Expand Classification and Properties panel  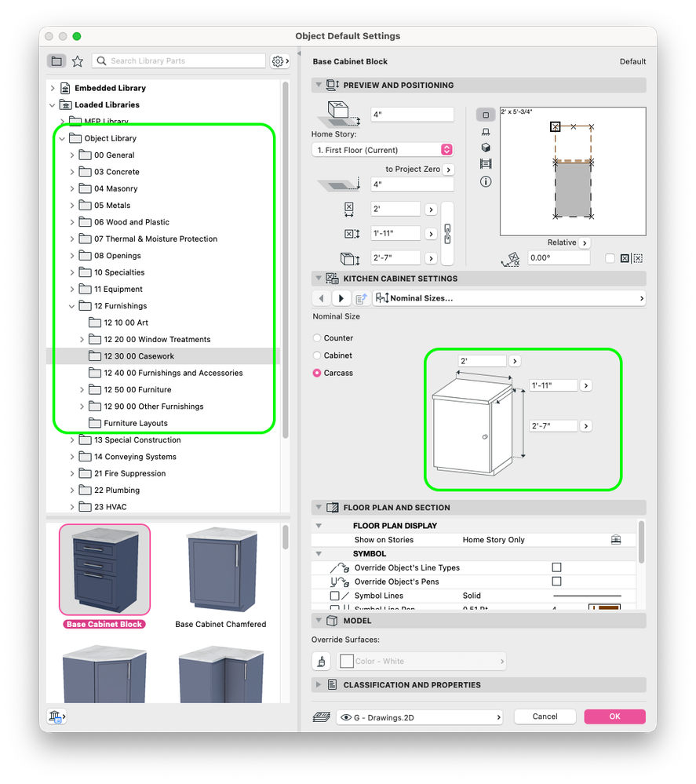[319, 685]
